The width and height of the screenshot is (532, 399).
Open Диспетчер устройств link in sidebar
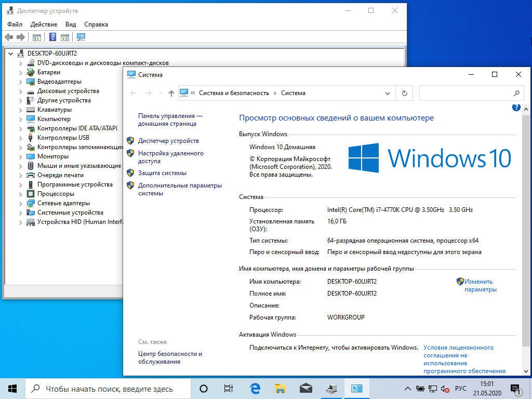point(168,141)
